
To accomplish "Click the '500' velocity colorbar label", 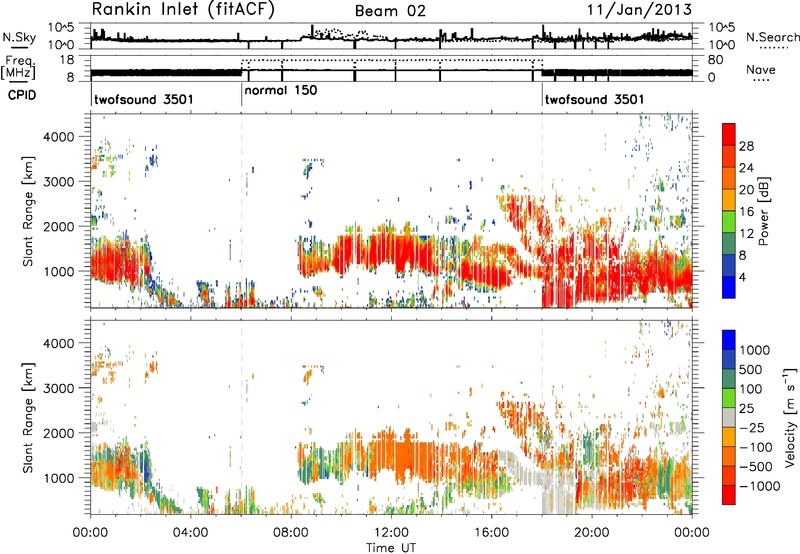I will (x=751, y=369).
